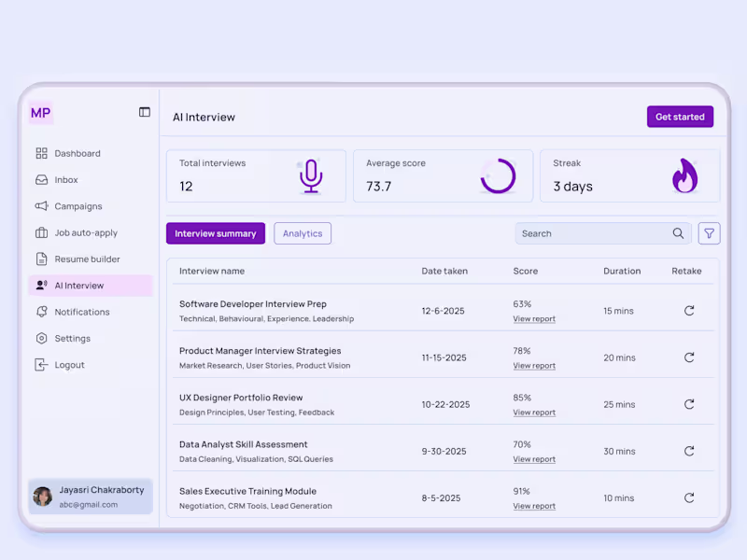Click the search magnifier icon
This screenshot has height=560, width=747.
click(679, 233)
